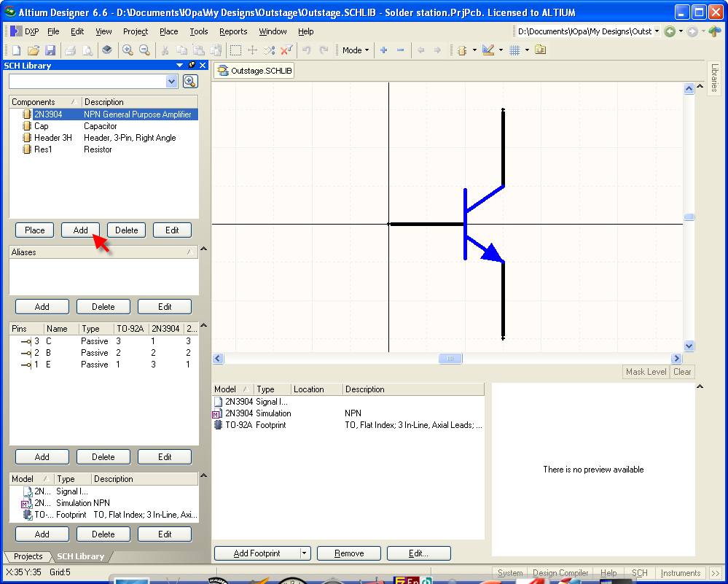Click the selection rectangle tool icon
Screen dimensions: 728x584
[235, 50]
